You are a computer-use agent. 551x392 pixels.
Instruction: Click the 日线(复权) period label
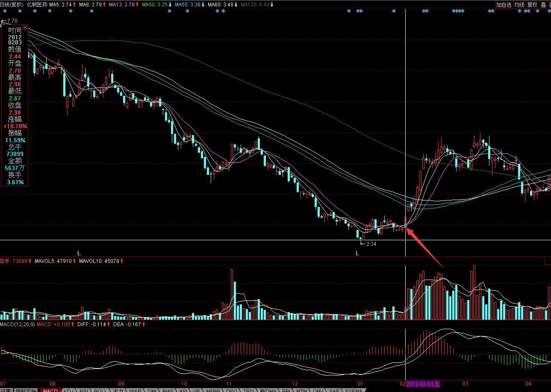[x=12, y=5]
